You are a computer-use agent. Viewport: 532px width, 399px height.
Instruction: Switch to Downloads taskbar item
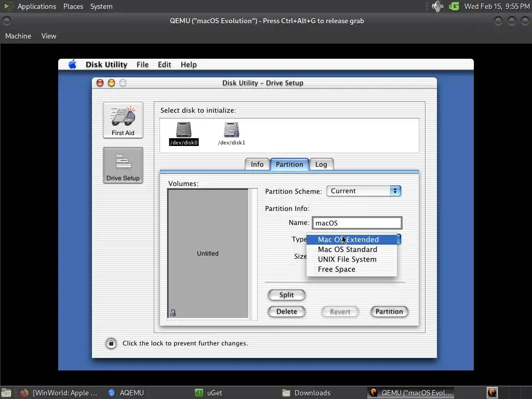tap(307, 393)
